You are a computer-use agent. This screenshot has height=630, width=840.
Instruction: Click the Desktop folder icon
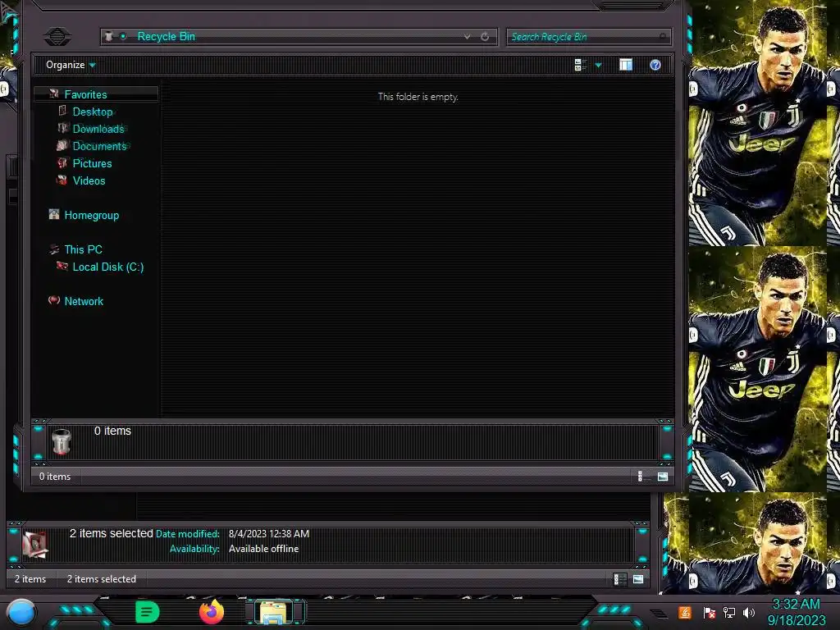62,111
